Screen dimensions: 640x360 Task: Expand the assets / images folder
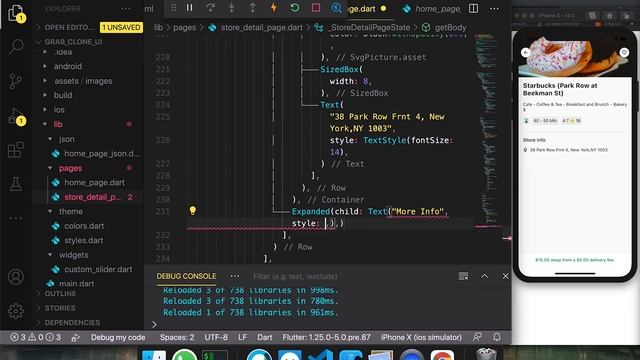[83, 81]
